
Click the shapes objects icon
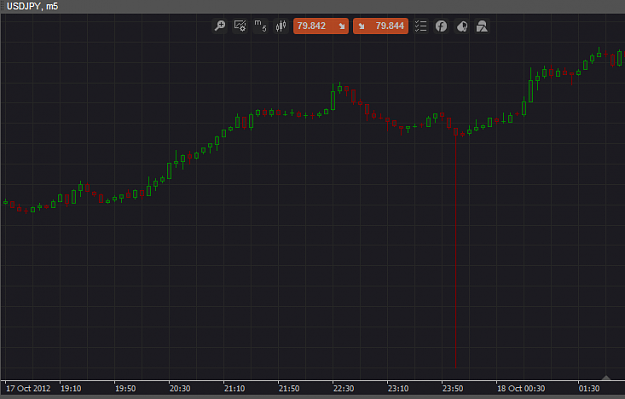coord(482,26)
